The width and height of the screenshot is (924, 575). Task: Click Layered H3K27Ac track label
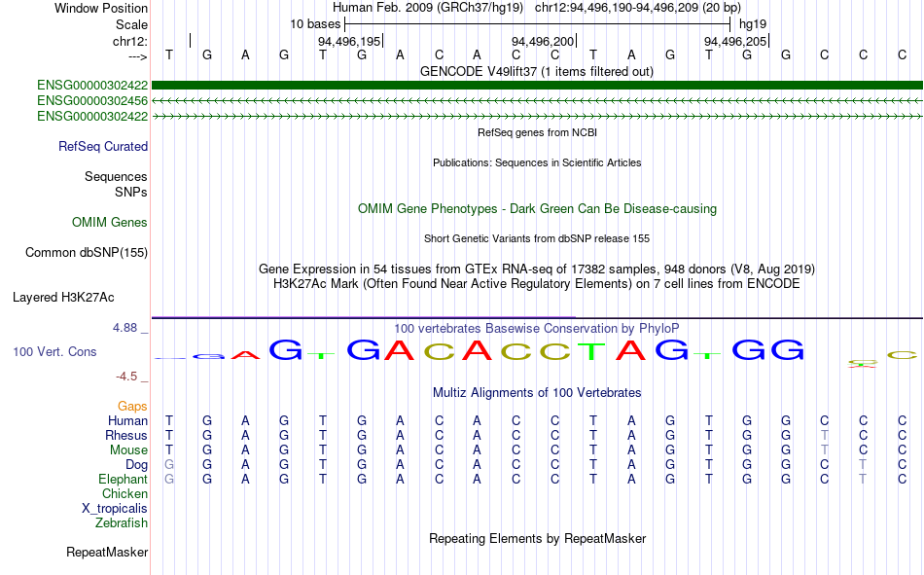pyautogui.click(x=63, y=298)
